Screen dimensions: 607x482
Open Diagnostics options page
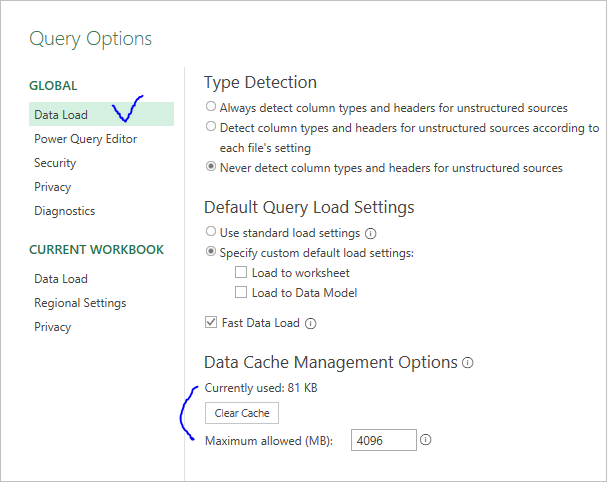64,211
